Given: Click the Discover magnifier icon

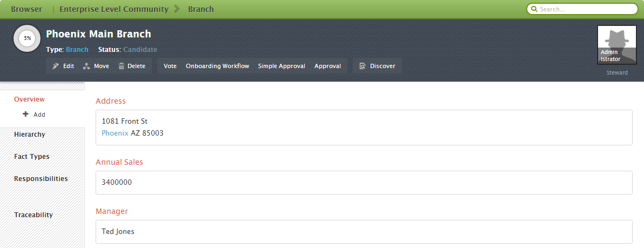Looking at the screenshot, I should click(x=363, y=66).
